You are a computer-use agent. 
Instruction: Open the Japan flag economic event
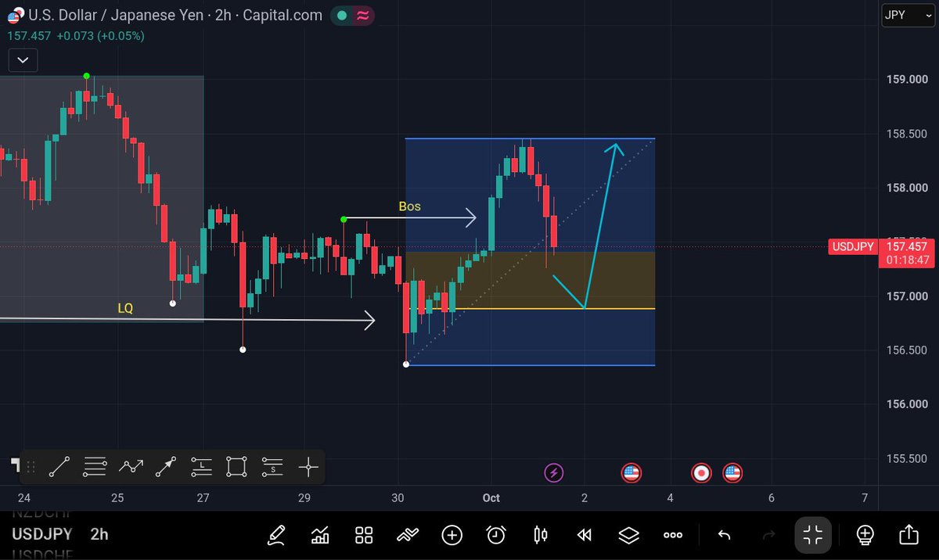[x=702, y=472]
